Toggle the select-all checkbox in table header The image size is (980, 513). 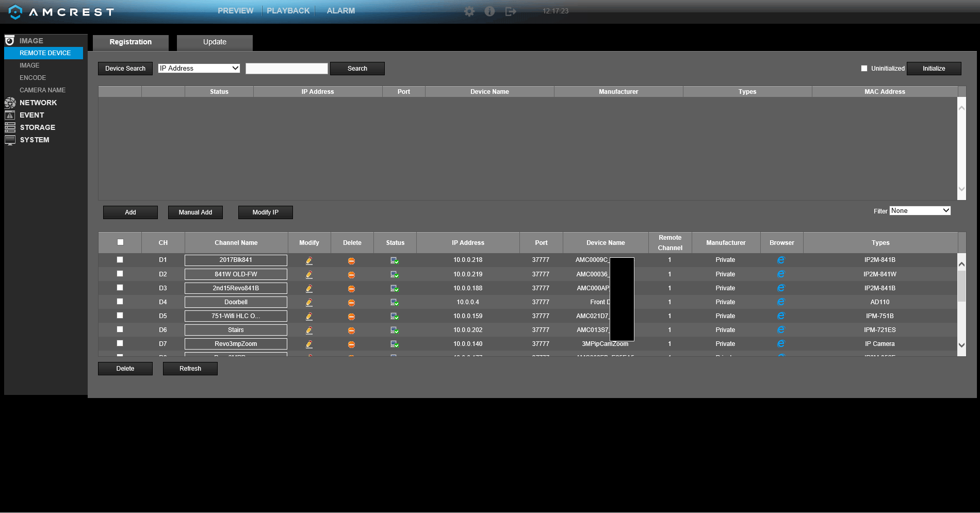(x=120, y=242)
